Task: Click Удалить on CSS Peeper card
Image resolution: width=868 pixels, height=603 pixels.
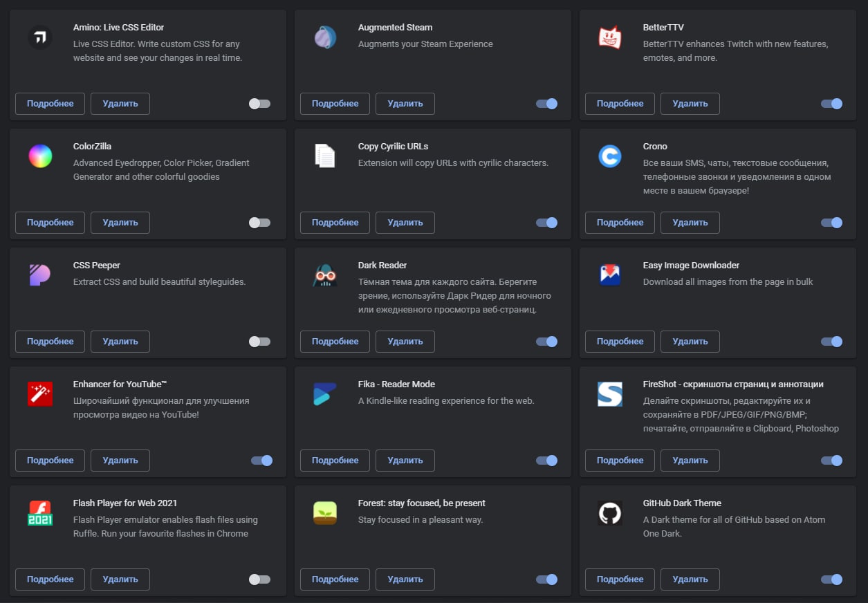Action: click(x=120, y=342)
